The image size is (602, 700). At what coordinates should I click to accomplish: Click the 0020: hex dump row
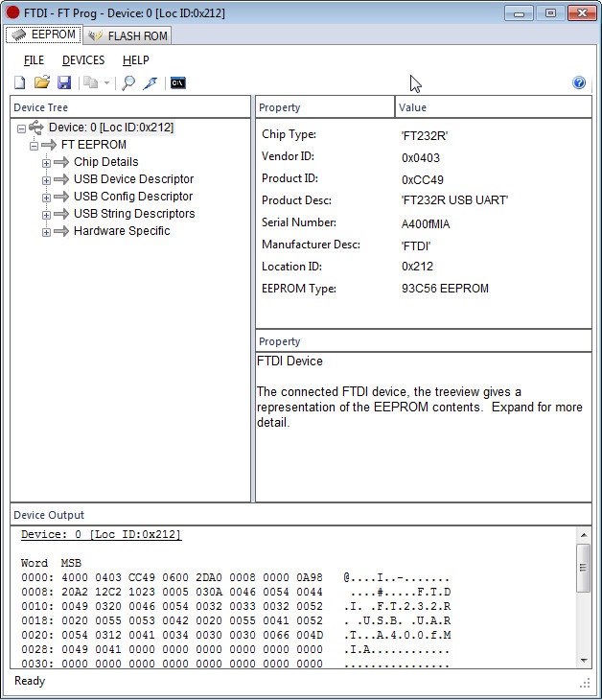click(236, 635)
